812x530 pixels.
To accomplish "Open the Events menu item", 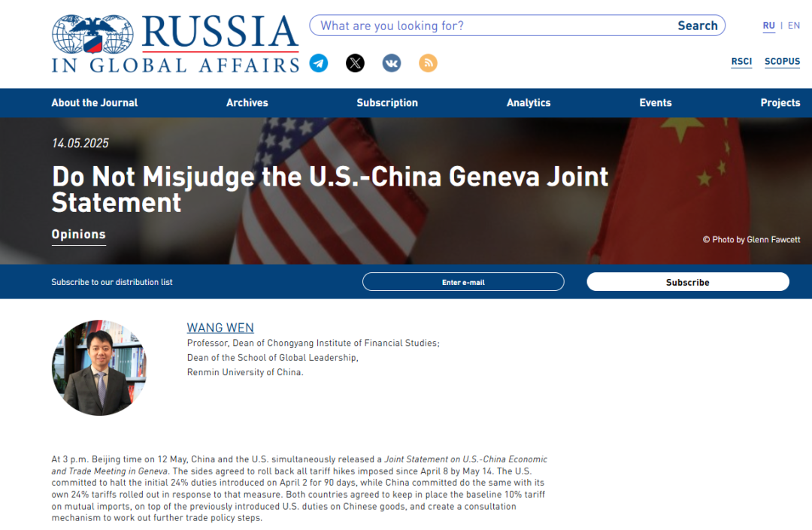I will [656, 103].
